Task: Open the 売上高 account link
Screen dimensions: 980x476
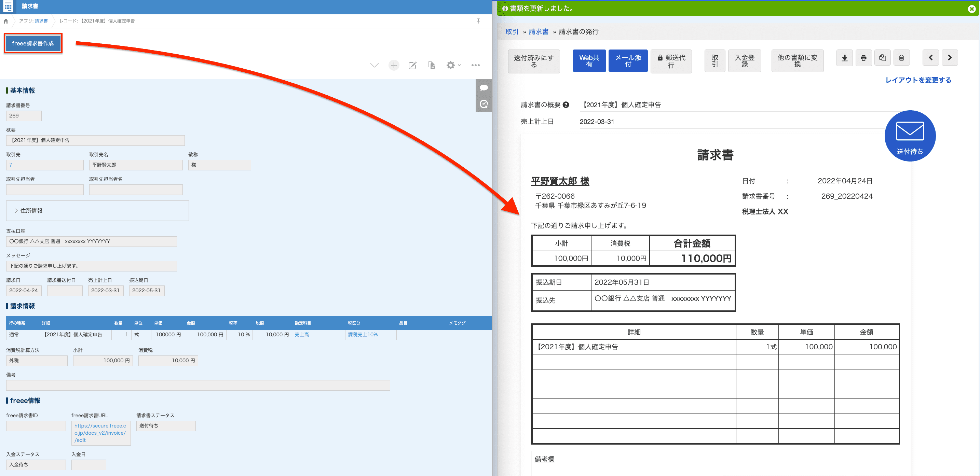Action: pos(302,335)
